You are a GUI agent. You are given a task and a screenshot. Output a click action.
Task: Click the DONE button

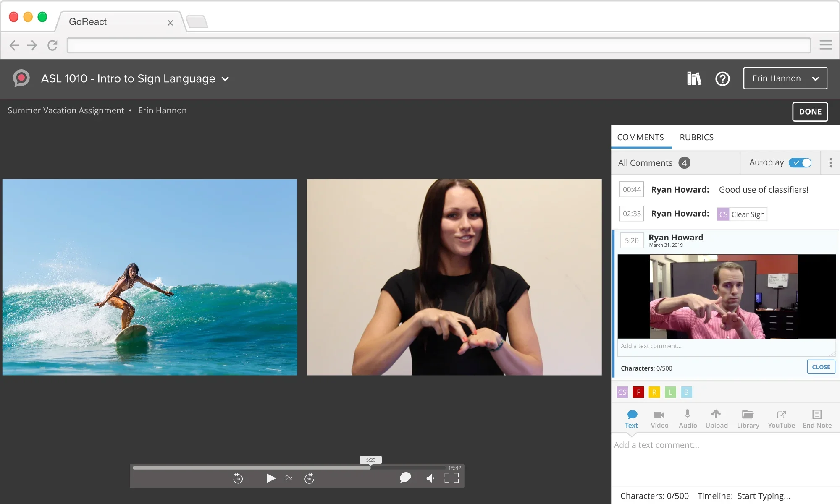809,112
